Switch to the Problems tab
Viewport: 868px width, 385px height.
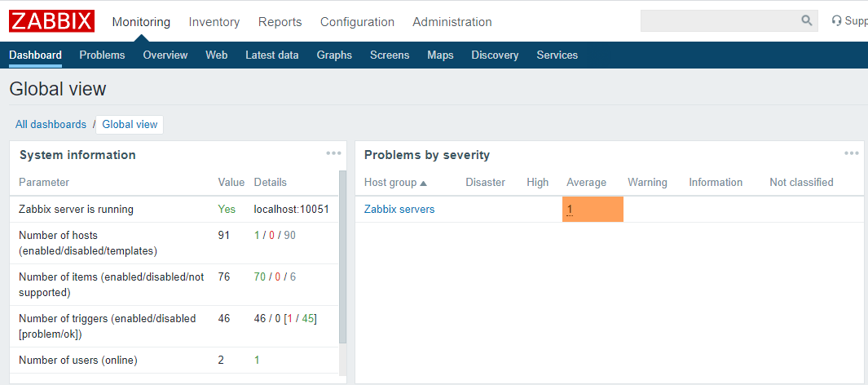click(x=102, y=55)
